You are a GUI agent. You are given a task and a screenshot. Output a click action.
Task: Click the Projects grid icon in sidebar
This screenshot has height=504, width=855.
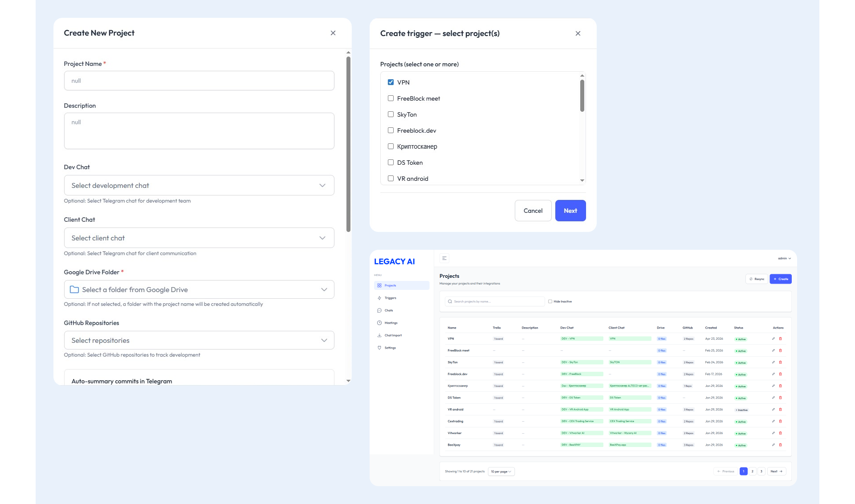pos(379,285)
